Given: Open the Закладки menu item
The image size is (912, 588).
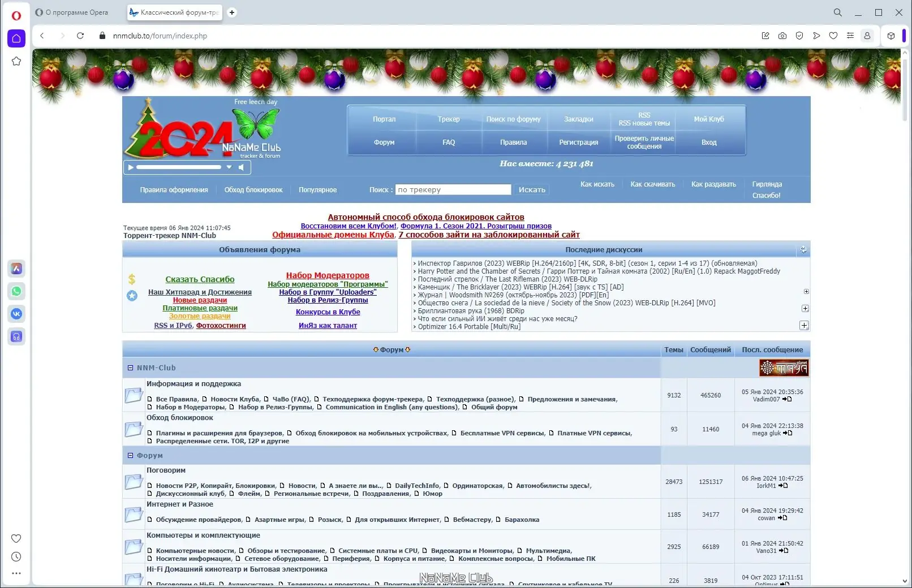Looking at the screenshot, I should (579, 119).
